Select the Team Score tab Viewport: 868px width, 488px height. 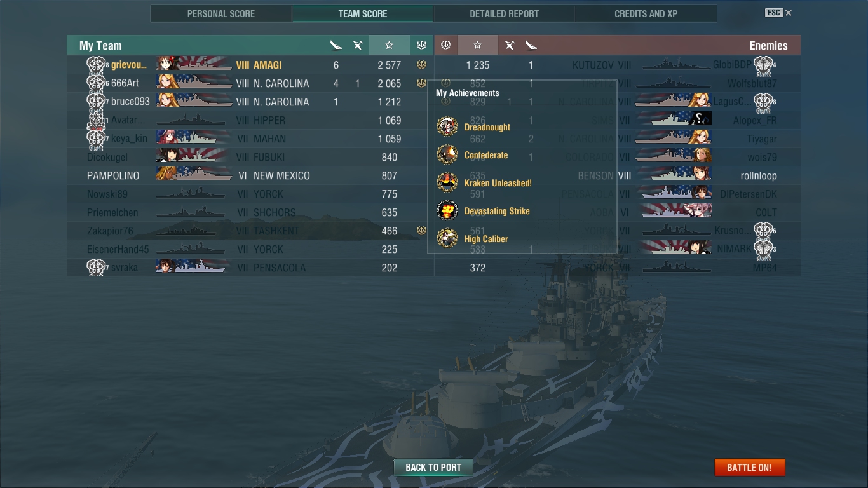tap(363, 13)
